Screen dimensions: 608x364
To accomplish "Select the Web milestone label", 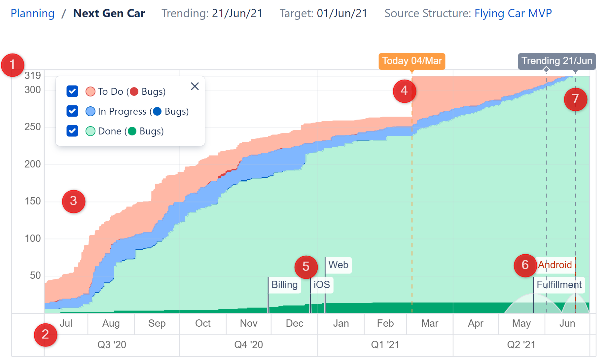I will [x=338, y=265].
